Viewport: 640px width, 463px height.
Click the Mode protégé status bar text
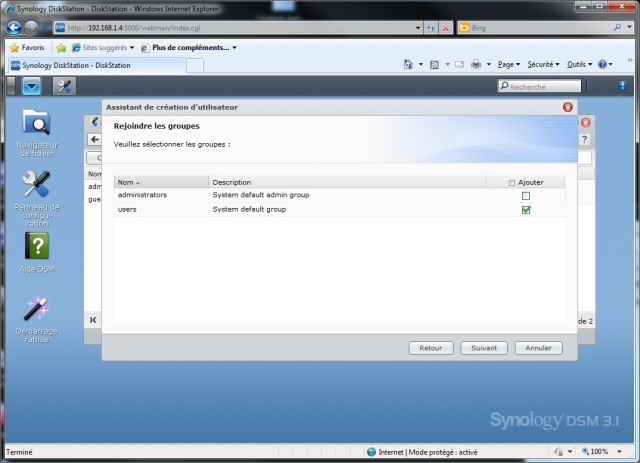click(443, 452)
